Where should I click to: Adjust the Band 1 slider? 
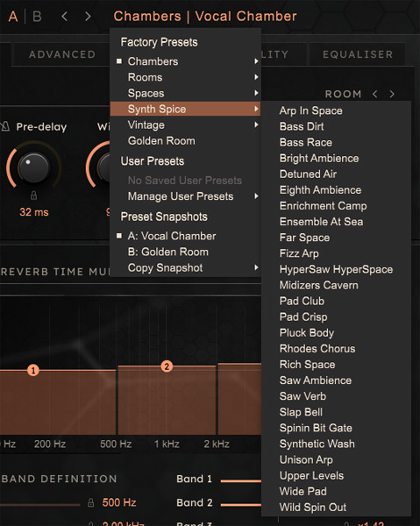[x=241, y=481]
